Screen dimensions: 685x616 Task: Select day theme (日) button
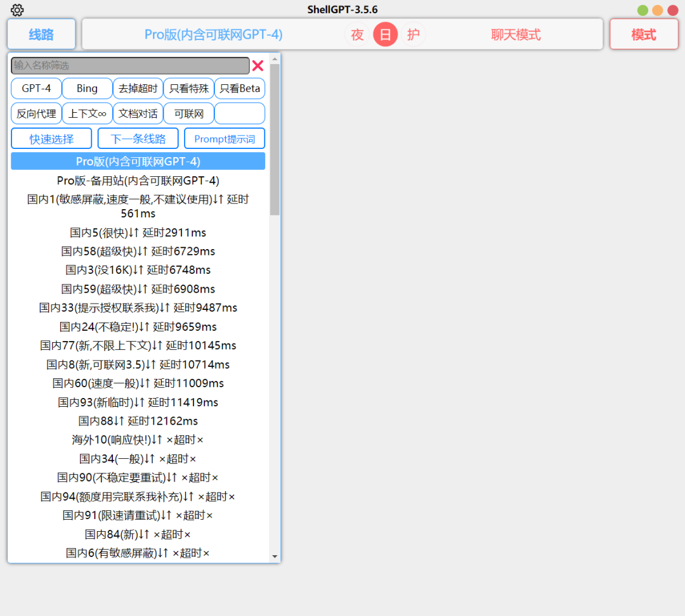point(385,34)
